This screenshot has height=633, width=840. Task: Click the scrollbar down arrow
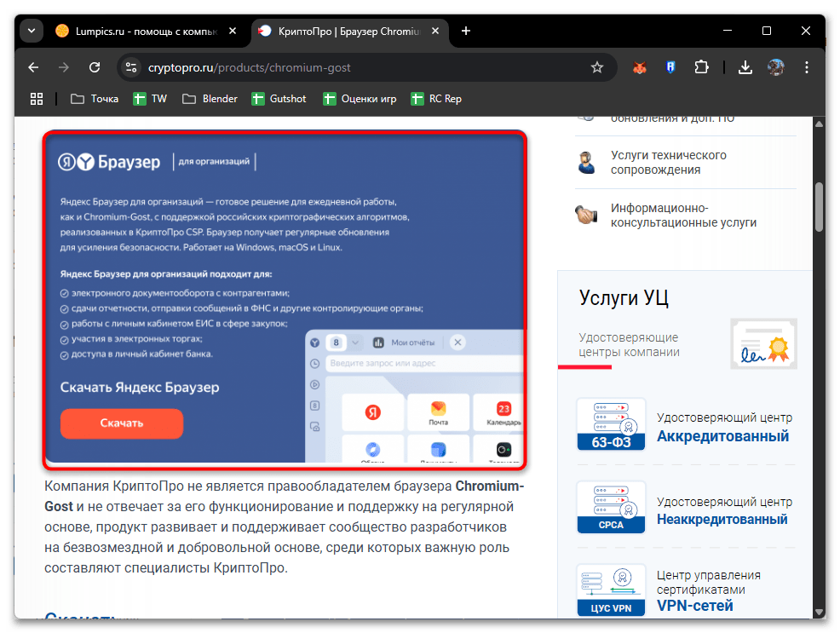click(x=819, y=612)
